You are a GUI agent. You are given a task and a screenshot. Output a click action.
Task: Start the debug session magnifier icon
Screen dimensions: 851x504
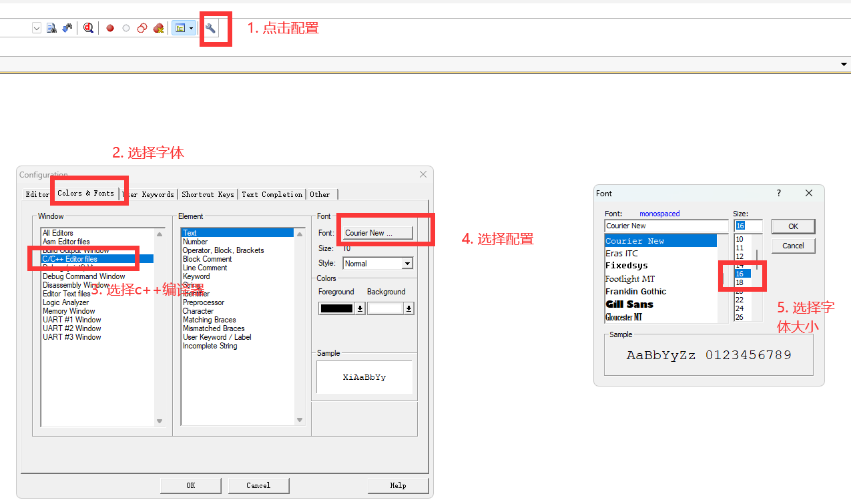click(x=88, y=28)
